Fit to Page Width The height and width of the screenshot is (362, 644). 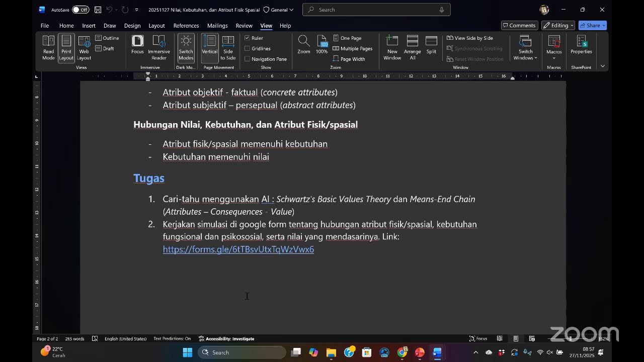pos(349,59)
